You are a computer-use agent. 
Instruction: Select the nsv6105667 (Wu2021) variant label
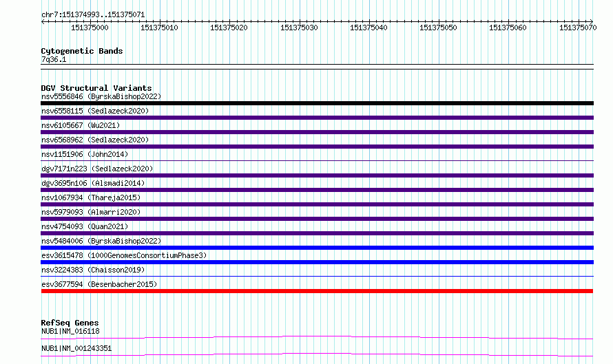81,125
